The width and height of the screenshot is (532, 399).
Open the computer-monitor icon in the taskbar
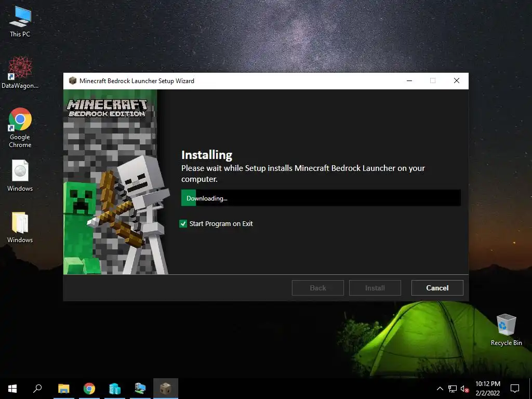[140, 389]
